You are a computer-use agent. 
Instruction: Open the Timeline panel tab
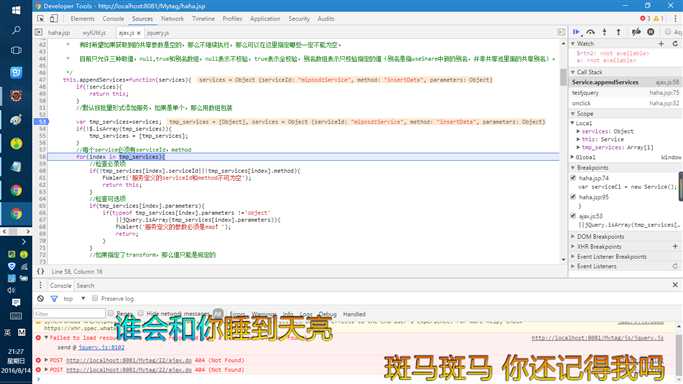click(x=203, y=19)
